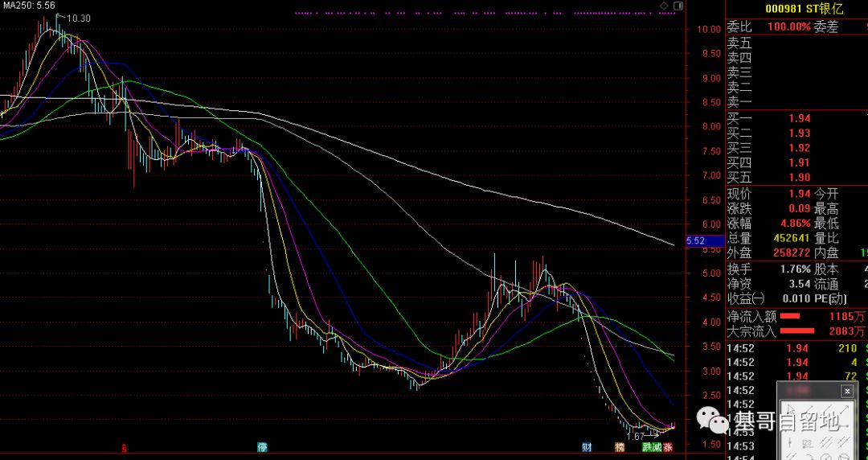The width and height of the screenshot is (868, 460).
Task: Click the 净资 value 3.54
Action: pos(800,285)
